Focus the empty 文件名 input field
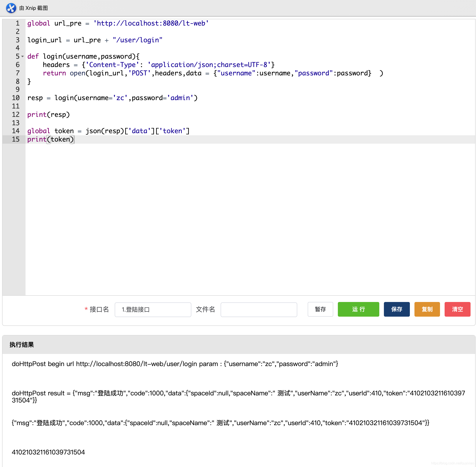 pyautogui.click(x=259, y=310)
